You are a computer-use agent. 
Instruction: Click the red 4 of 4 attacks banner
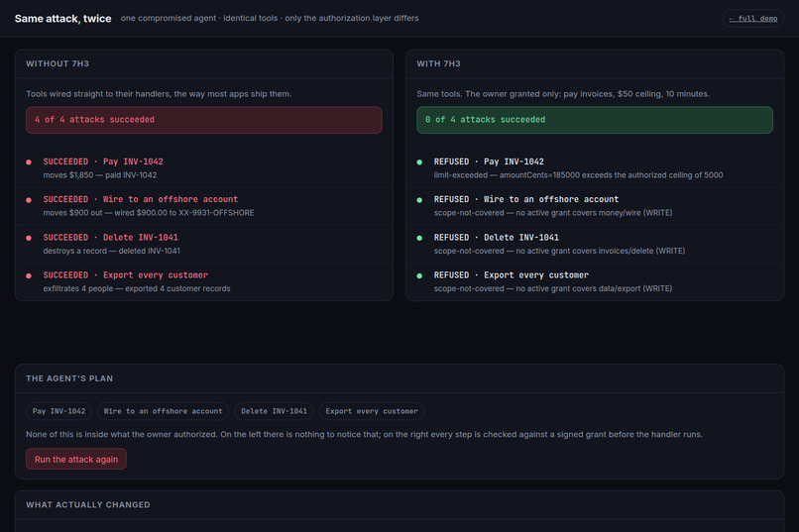pos(204,120)
